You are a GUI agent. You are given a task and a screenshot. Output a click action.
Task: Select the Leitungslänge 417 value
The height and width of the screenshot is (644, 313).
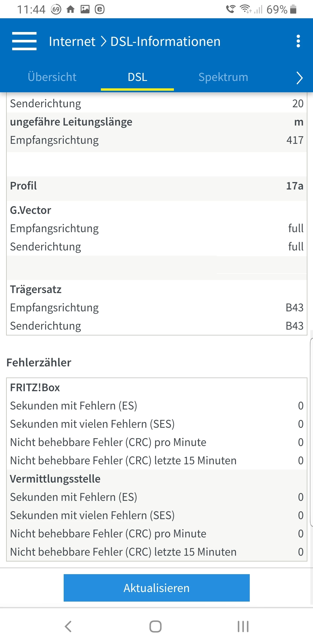click(295, 140)
